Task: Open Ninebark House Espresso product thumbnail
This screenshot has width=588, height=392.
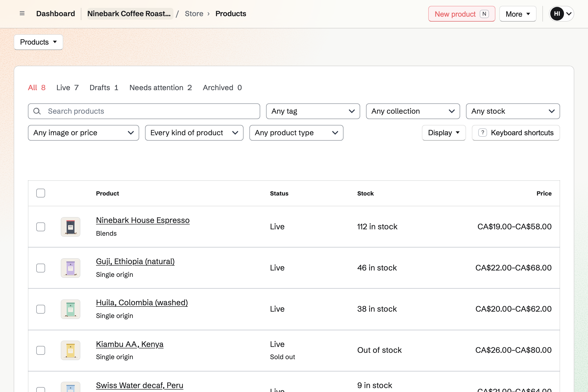Action: [x=71, y=227]
